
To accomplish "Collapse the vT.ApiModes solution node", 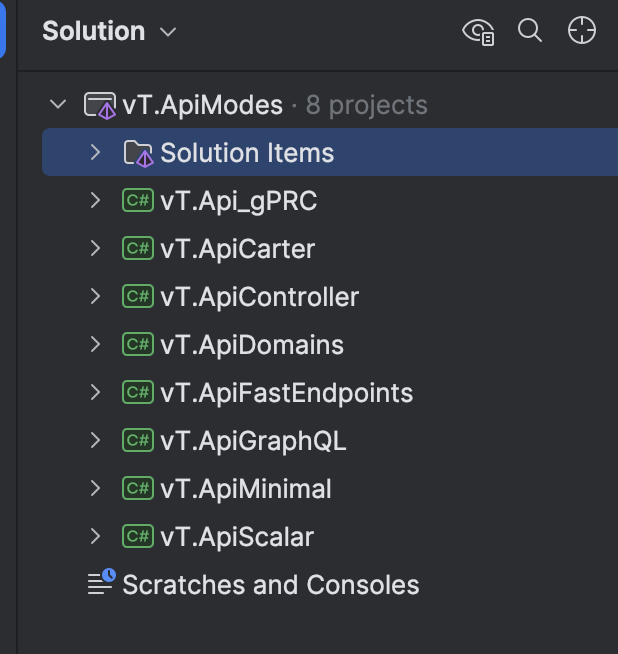I will tap(58, 104).
